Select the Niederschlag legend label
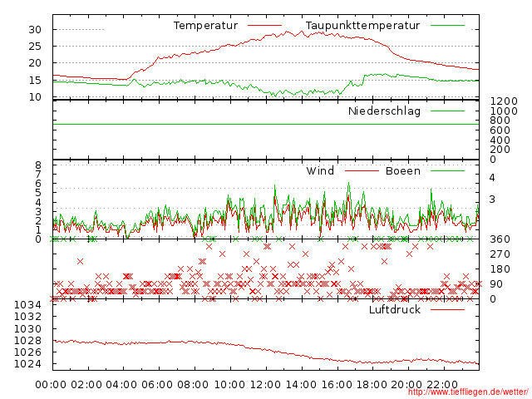The width and height of the screenshot is (532, 399). pyautogui.click(x=384, y=111)
